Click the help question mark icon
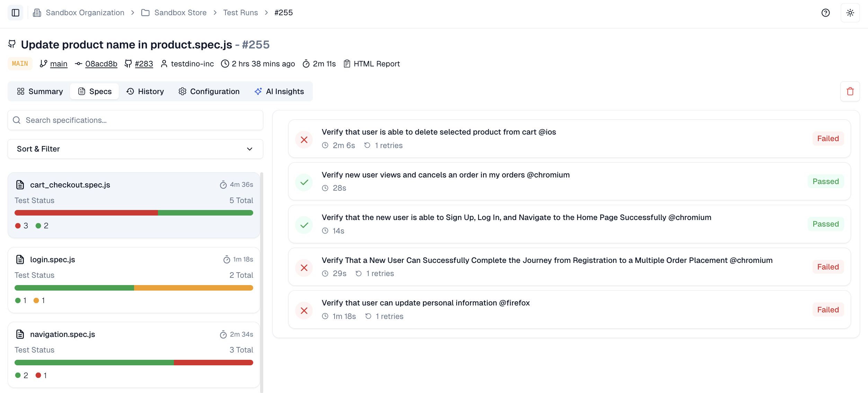 tap(825, 13)
